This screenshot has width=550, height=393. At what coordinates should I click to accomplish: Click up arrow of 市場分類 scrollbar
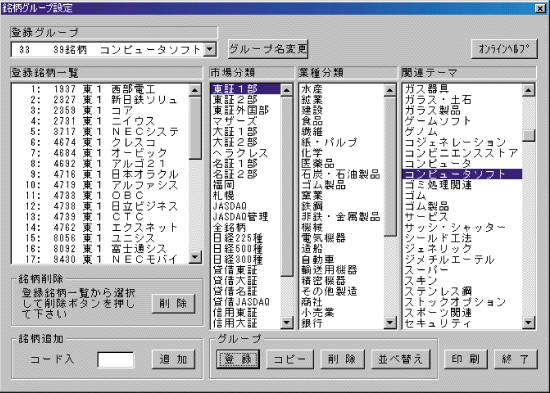(287, 90)
